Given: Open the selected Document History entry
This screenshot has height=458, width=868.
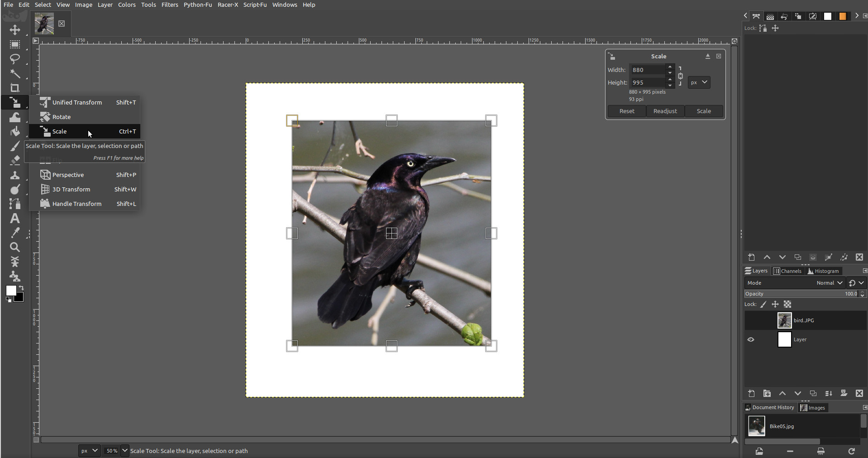Looking at the screenshot, I should 759,451.
